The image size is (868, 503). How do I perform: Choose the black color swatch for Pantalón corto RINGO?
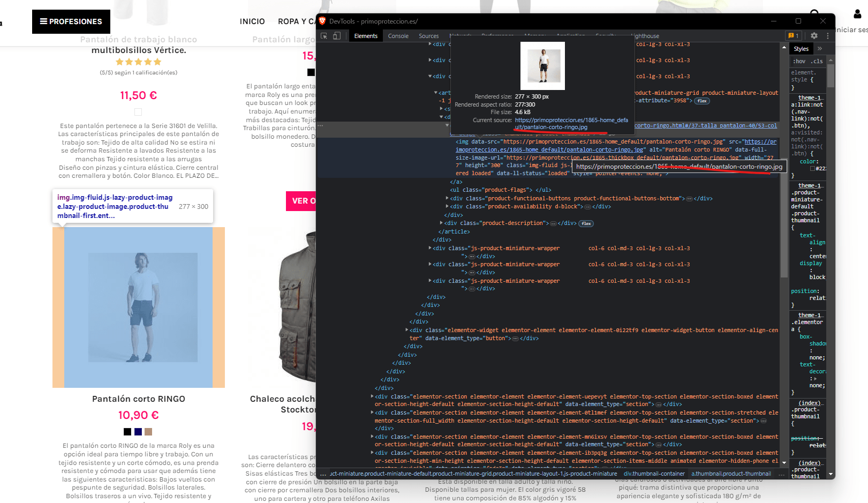click(127, 432)
